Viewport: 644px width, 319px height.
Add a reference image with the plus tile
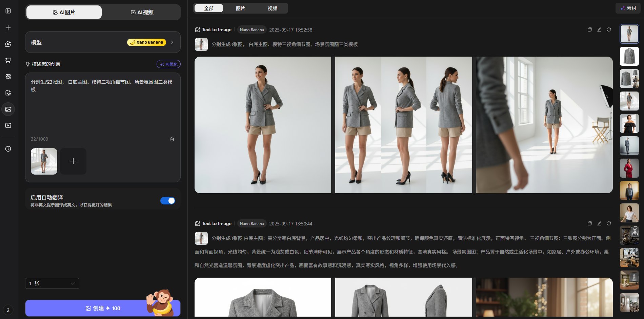(73, 161)
